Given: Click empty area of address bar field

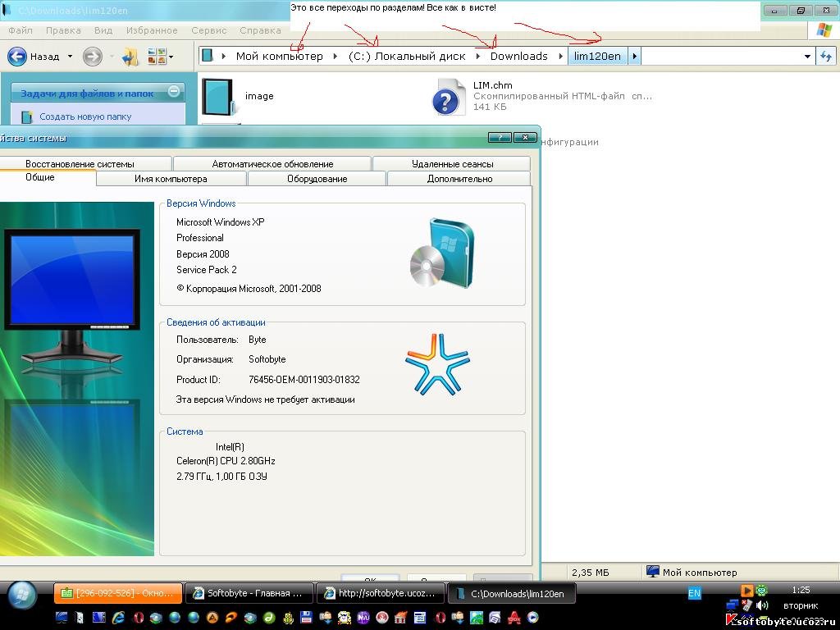Looking at the screenshot, I should tap(720, 57).
